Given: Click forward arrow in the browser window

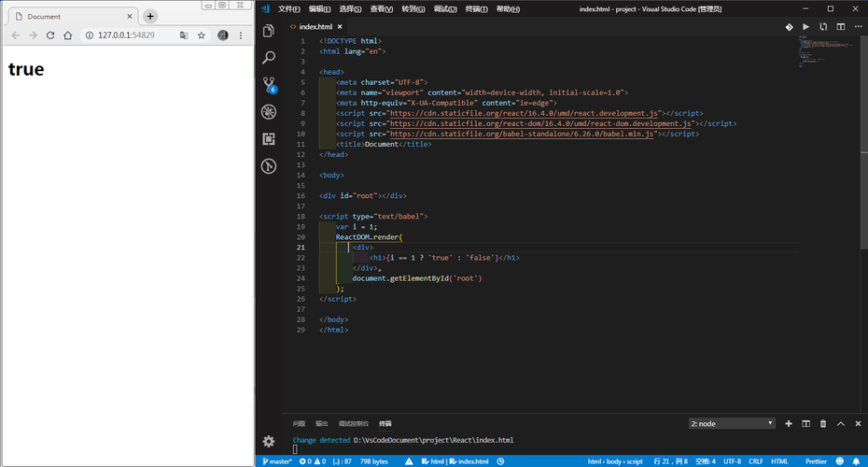Looking at the screenshot, I should [x=33, y=35].
